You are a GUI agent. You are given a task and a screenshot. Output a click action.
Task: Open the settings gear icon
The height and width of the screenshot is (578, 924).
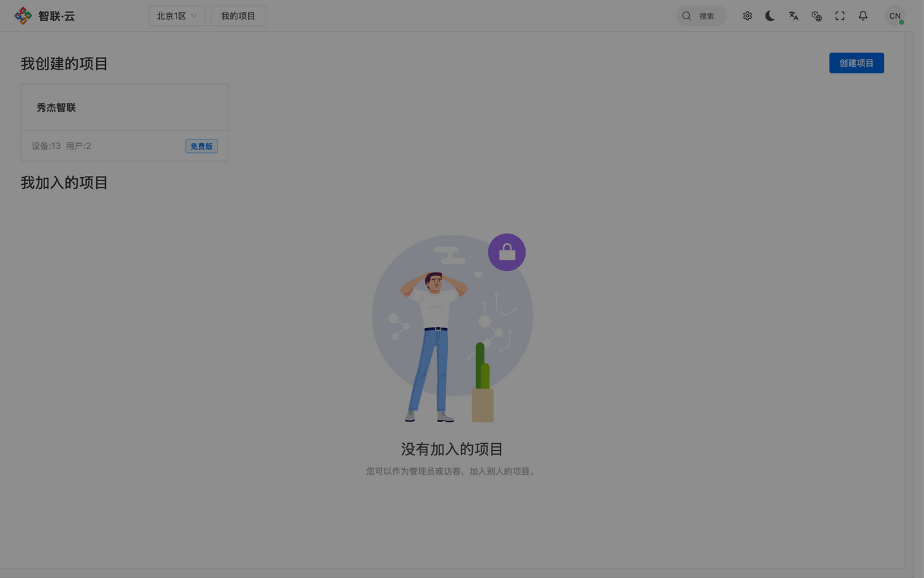tap(748, 16)
